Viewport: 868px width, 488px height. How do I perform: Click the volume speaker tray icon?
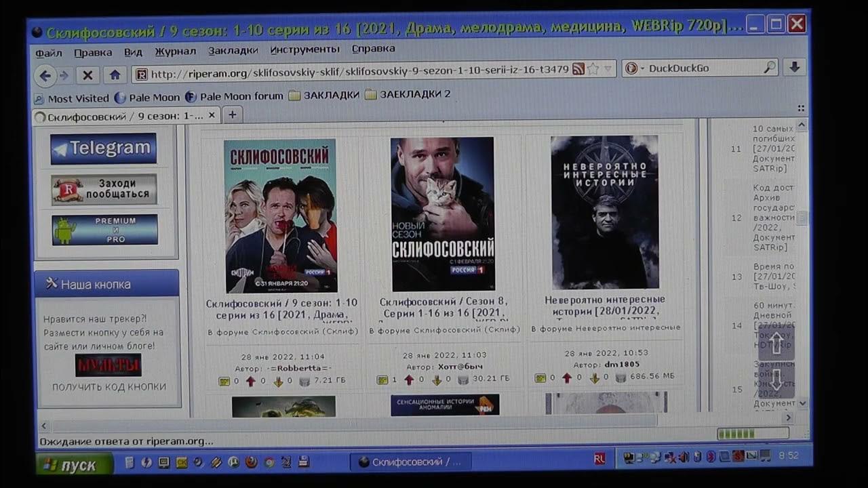click(685, 457)
